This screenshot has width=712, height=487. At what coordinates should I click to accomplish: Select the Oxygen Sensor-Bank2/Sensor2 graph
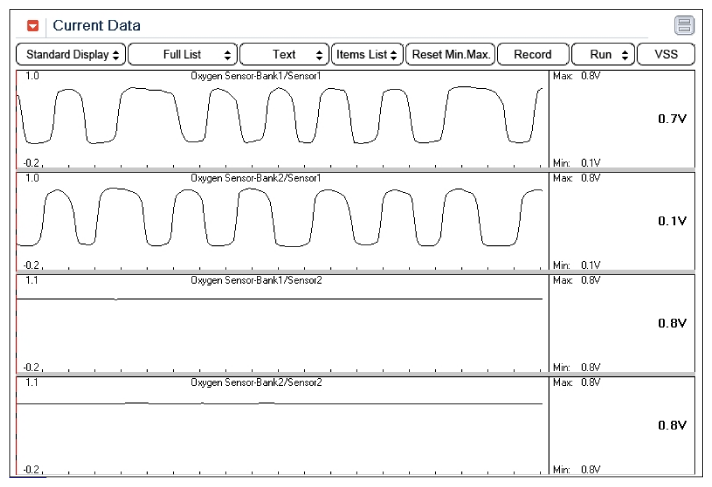280,424
